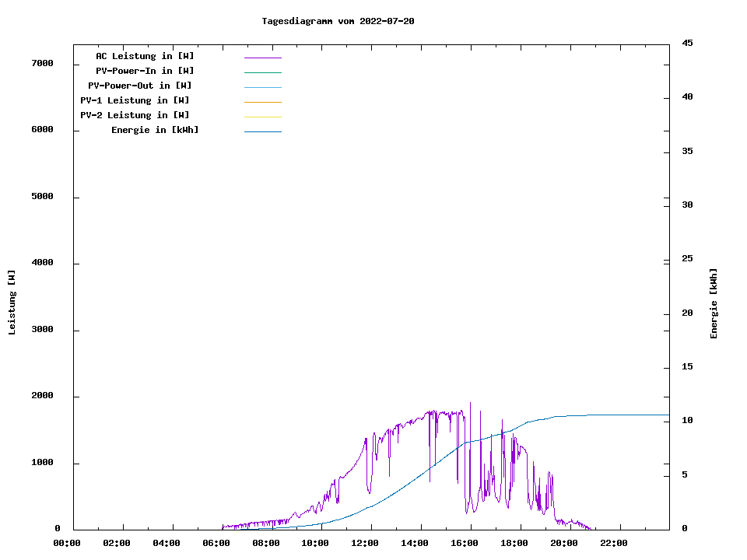Select the 16:00 time axis tick label
Viewport: 747px width, 560px height.
(465, 543)
